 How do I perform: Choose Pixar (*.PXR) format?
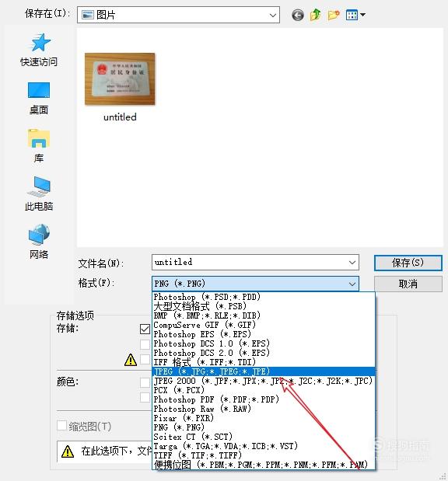[264, 418]
